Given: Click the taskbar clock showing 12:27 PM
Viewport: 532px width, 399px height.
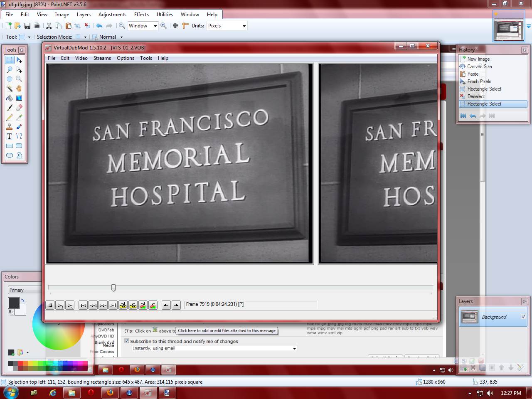Looking at the screenshot, I should coord(511,393).
